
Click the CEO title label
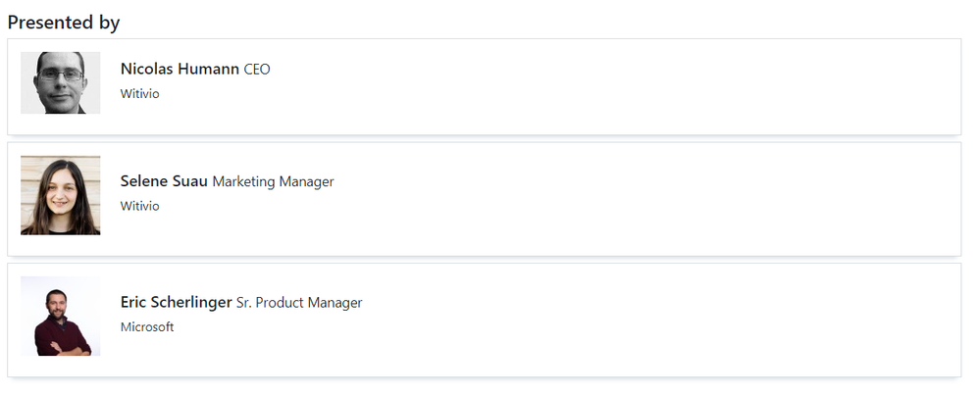pos(257,70)
